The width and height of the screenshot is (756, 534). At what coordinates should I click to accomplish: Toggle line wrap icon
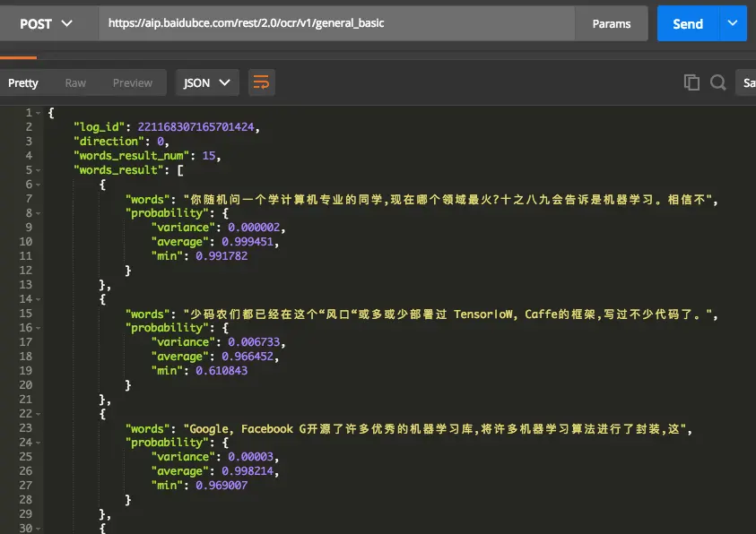pos(261,82)
